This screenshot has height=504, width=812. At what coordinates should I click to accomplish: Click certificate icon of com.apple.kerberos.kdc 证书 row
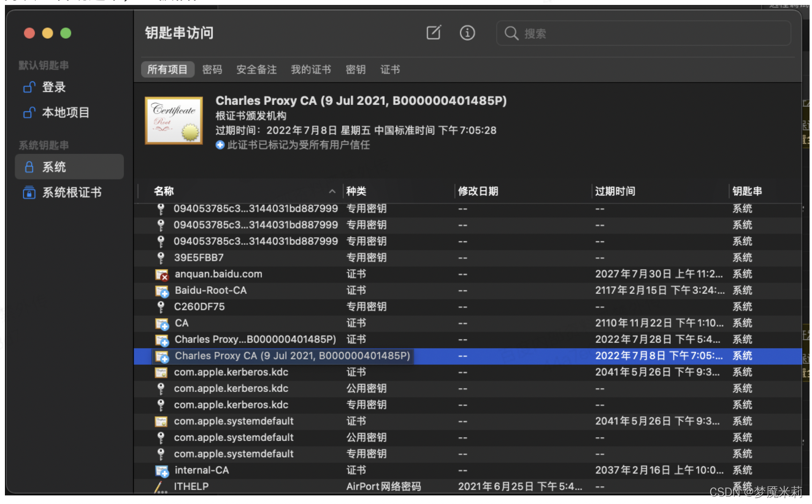pos(161,372)
